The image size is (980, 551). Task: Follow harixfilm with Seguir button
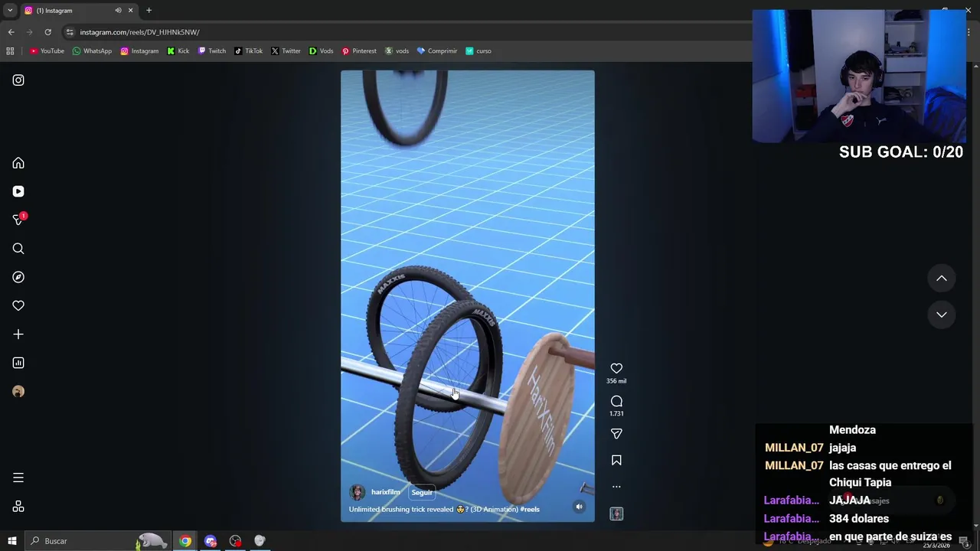point(422,493)
